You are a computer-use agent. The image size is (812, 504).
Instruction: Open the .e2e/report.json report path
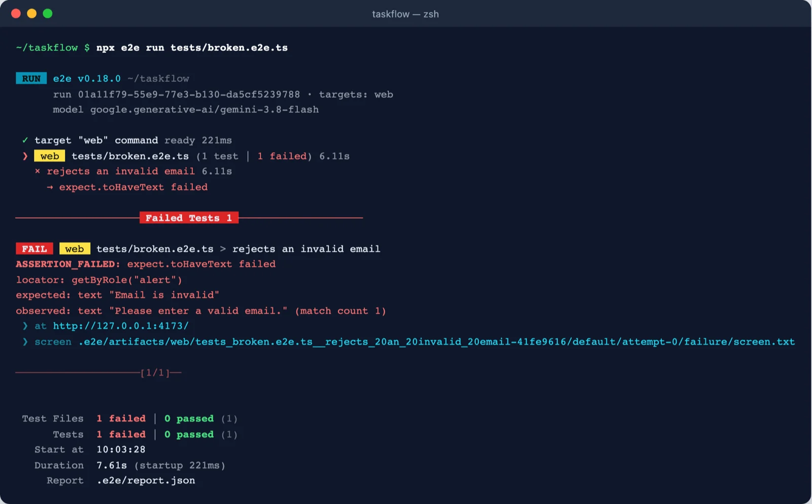(x=146, y=481)
